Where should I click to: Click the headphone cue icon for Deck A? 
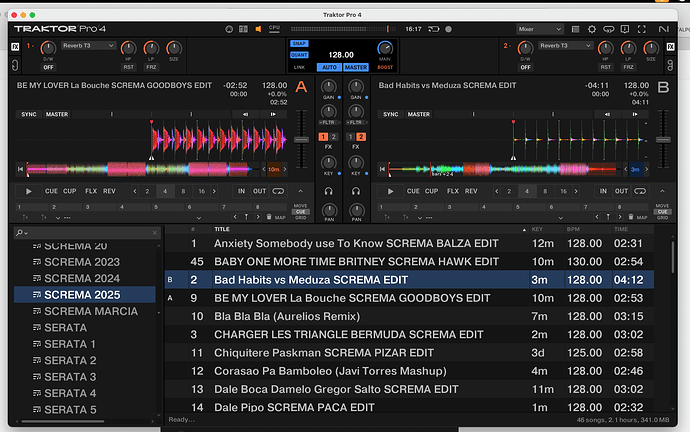(x=329, y=190)
